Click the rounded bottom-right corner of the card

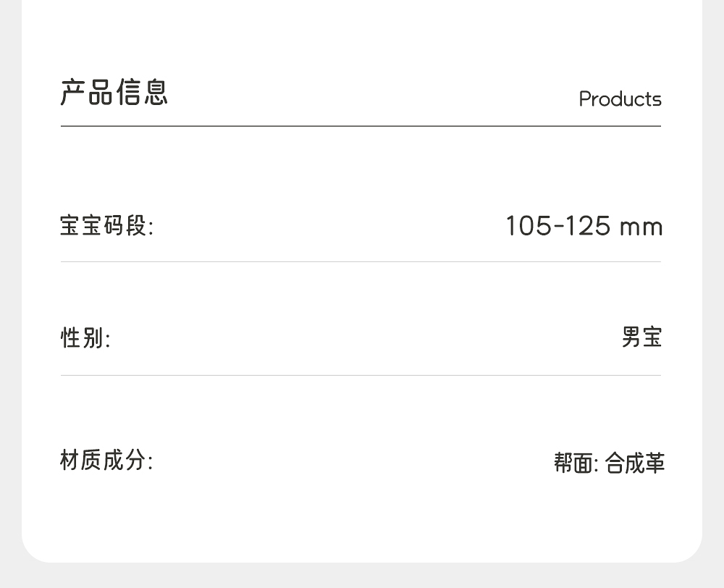click(692, 552)
